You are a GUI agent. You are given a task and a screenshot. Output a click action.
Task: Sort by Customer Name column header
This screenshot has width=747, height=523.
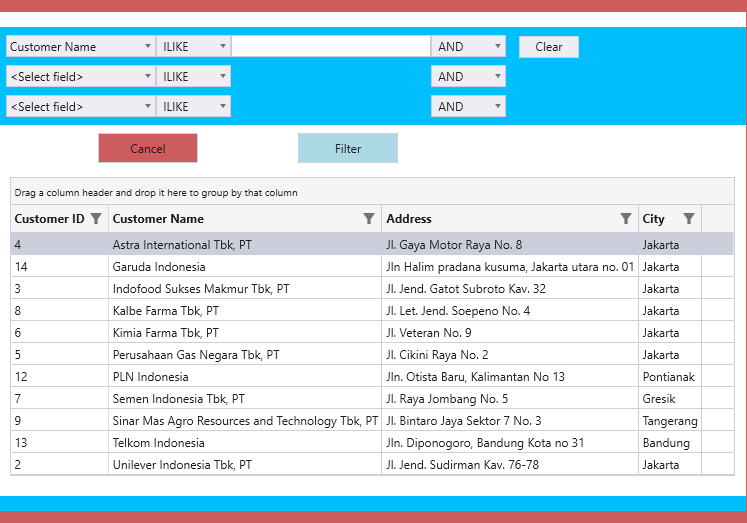tap(158, 219)
